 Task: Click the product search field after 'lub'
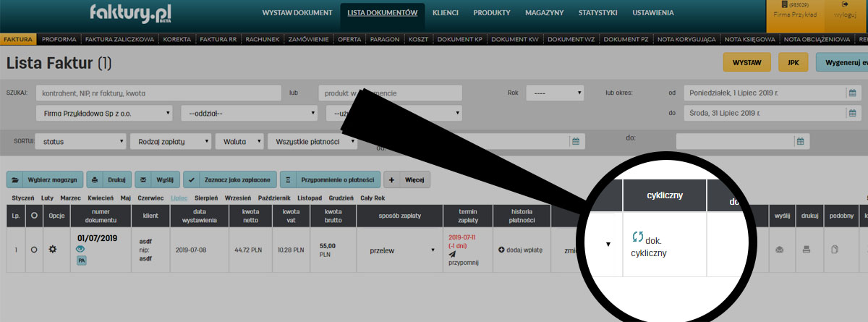(390, 93)
